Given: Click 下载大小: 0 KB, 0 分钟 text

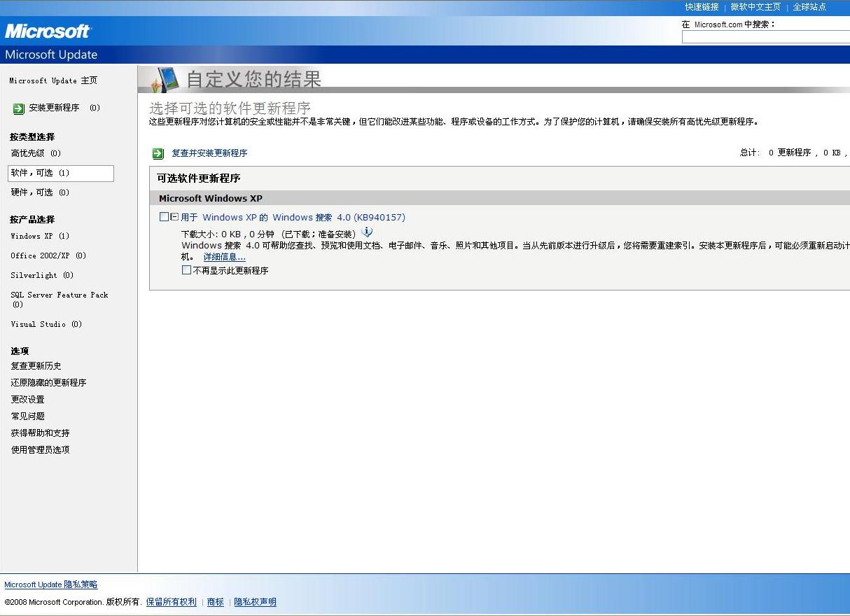Looking at the screenshot, I should point(228,234).
